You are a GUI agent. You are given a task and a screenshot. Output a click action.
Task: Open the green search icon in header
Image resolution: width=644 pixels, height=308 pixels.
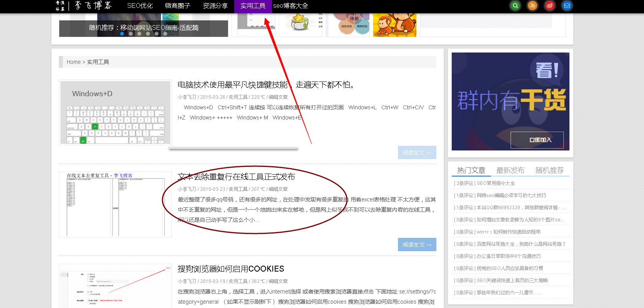click(515, 6)
